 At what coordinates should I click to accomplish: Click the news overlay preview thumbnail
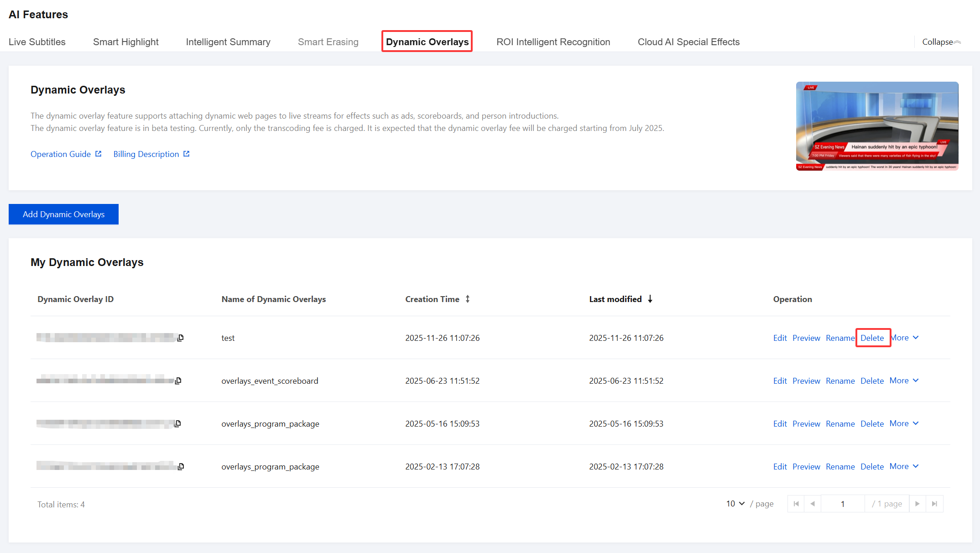click(877, 126)
